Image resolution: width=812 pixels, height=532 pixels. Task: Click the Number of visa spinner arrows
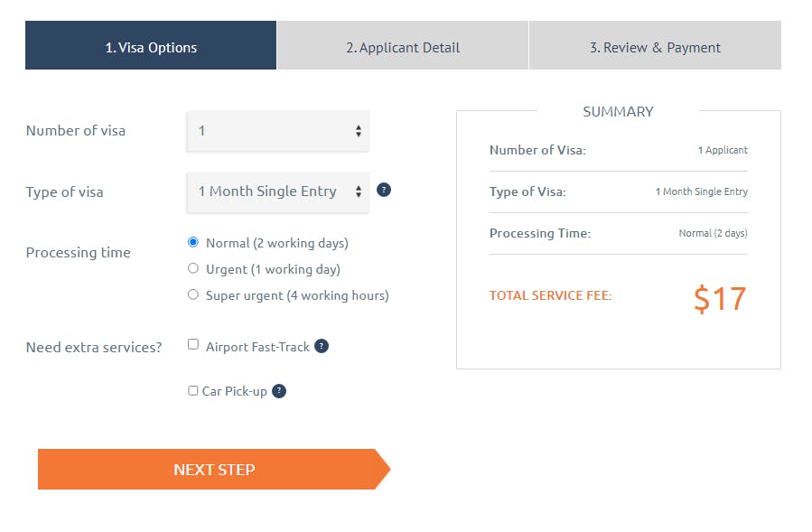[x=359, y=131]
